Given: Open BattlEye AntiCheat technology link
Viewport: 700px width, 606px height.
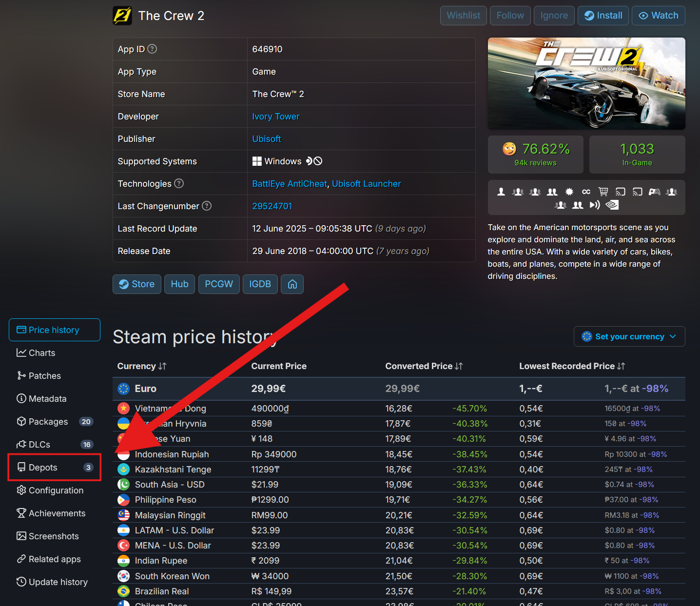Looking at the screenshot, I should click(290, 184).
